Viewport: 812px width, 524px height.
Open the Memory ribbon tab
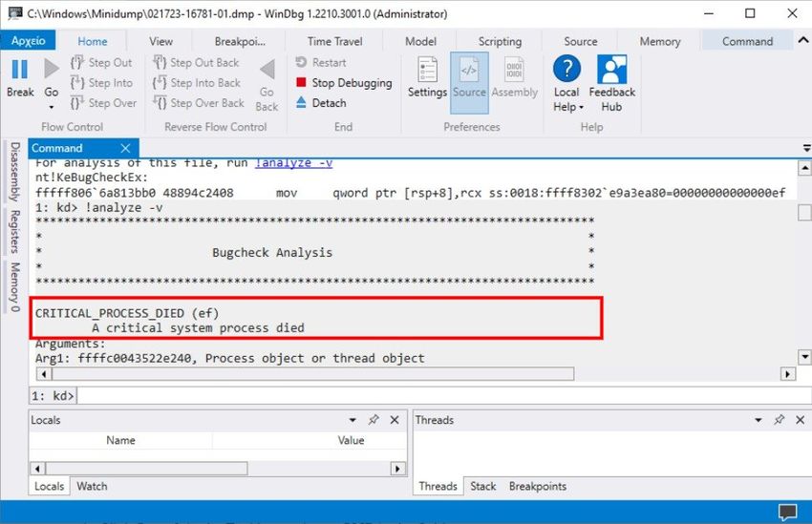[x=660, y=41]
